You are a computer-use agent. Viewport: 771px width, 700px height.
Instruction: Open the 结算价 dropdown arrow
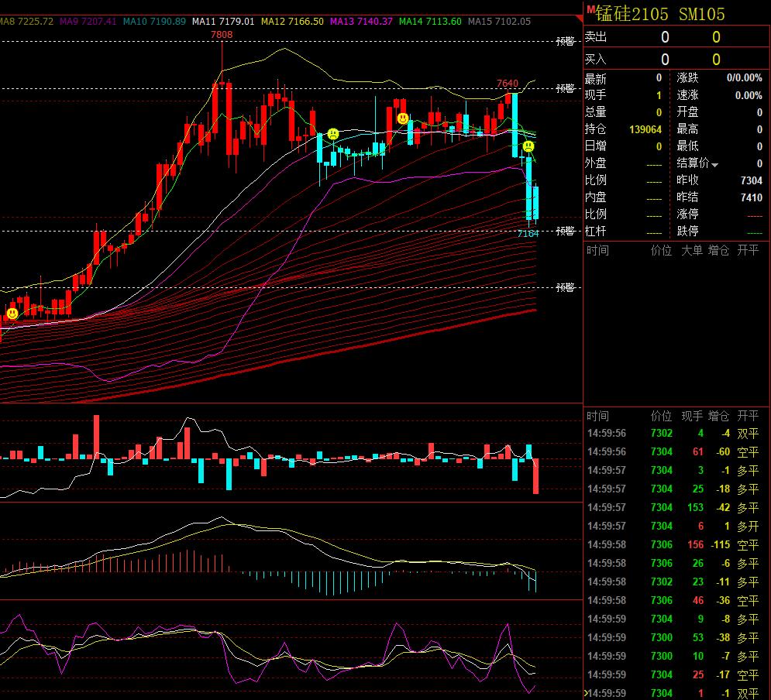tap(715, 165)
